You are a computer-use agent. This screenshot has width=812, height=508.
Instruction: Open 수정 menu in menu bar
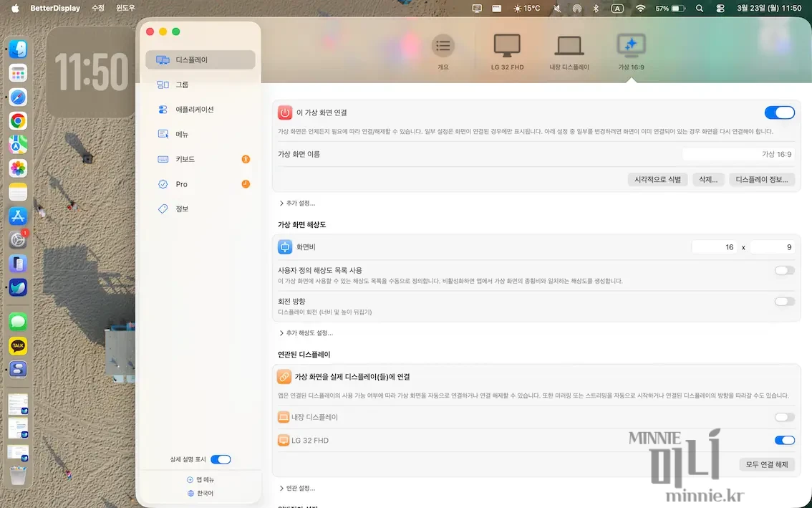point(98,9)
